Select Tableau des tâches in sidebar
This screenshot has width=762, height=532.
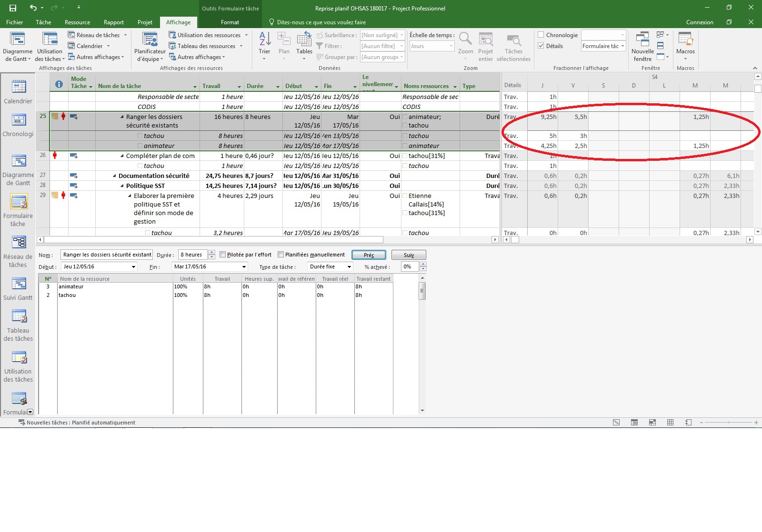tap(18, 325)
